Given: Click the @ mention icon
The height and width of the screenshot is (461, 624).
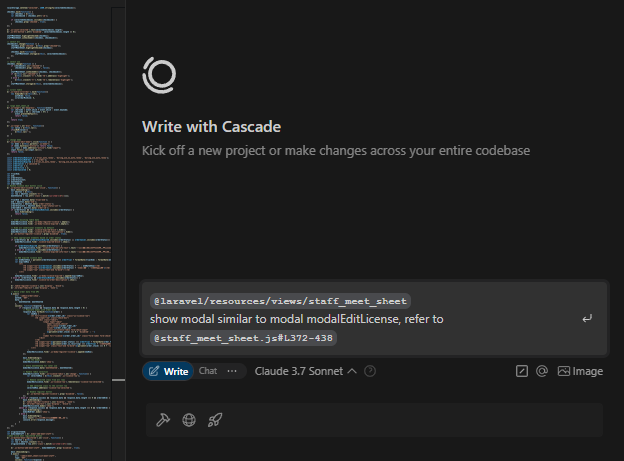Looking at the screenshot, I should click(542, 371).
